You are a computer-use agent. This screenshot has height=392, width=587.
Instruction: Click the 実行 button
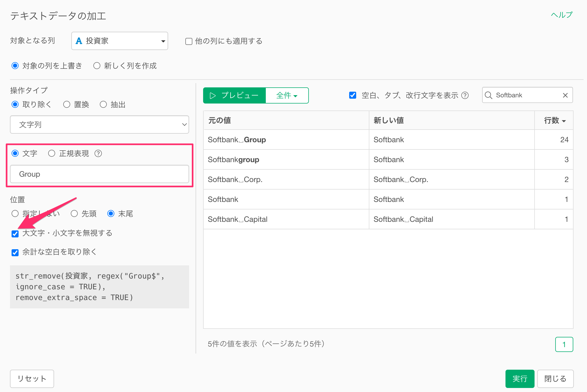tap(520, 379)
